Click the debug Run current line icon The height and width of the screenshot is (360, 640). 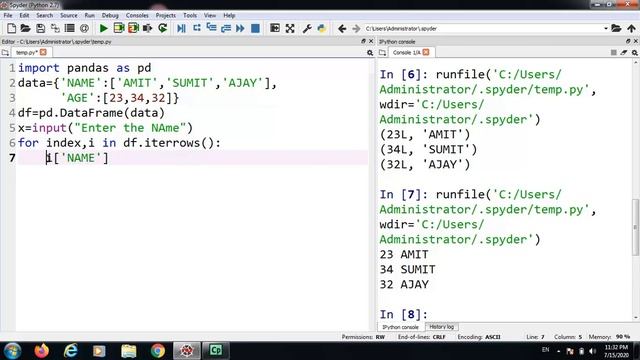click(197, 28)
